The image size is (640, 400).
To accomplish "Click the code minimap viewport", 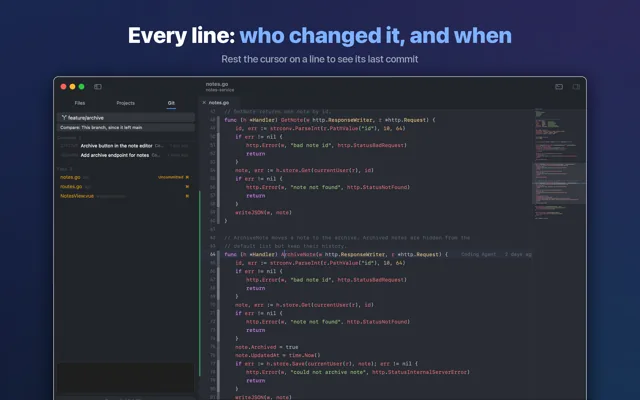I will [x=559, y=184].
